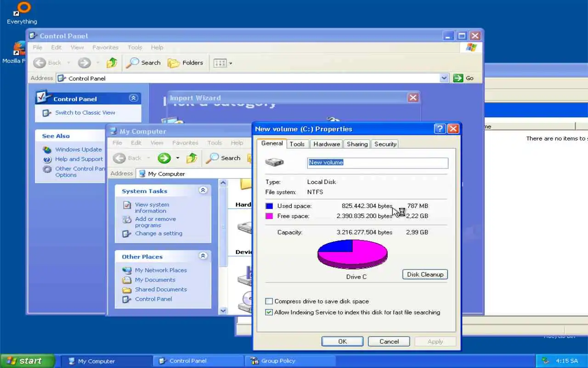Click the Help and Support question icon
Viewport: 588px width, 368px height.
coord(47,159)
